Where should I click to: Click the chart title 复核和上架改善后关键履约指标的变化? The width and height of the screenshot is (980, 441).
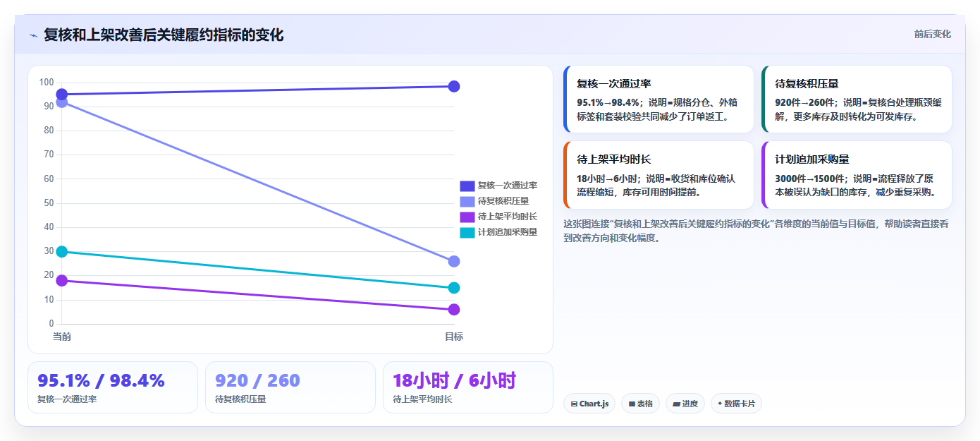[164, 35]
